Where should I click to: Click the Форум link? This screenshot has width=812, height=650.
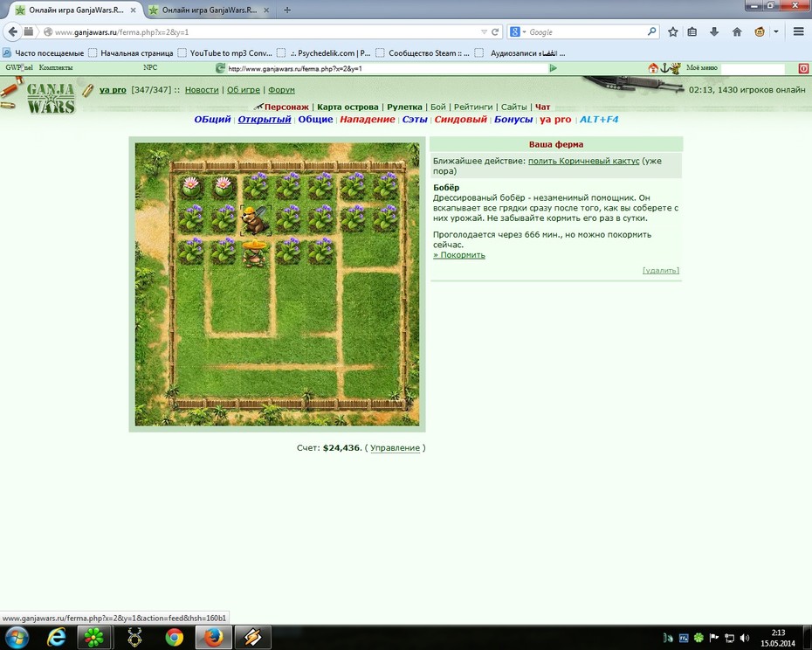[281, 90]
